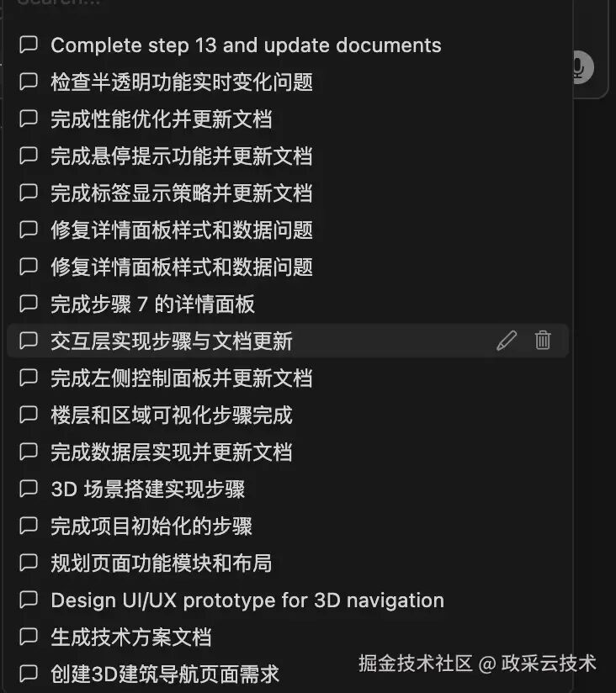Click the edit pencil icon on 交互层实现步骤与文档更新
The height and width of the screenshot is (693, 616).
click(x=507, y=341)
